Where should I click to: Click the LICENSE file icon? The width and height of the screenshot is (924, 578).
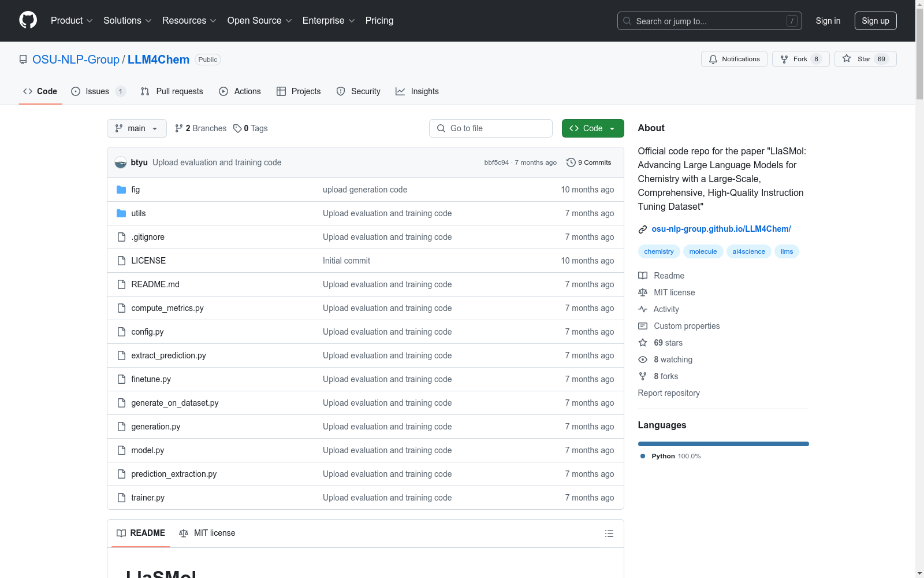pyautogui.click(x=121, y=261)
